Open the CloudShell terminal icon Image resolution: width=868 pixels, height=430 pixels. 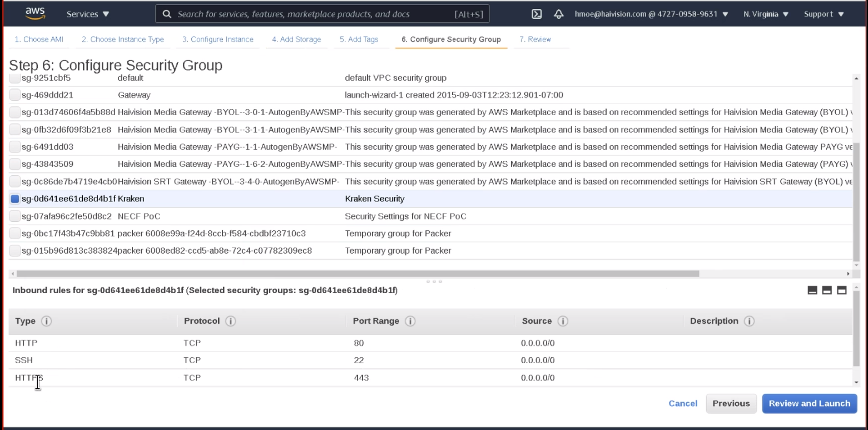tap(537, 14)
